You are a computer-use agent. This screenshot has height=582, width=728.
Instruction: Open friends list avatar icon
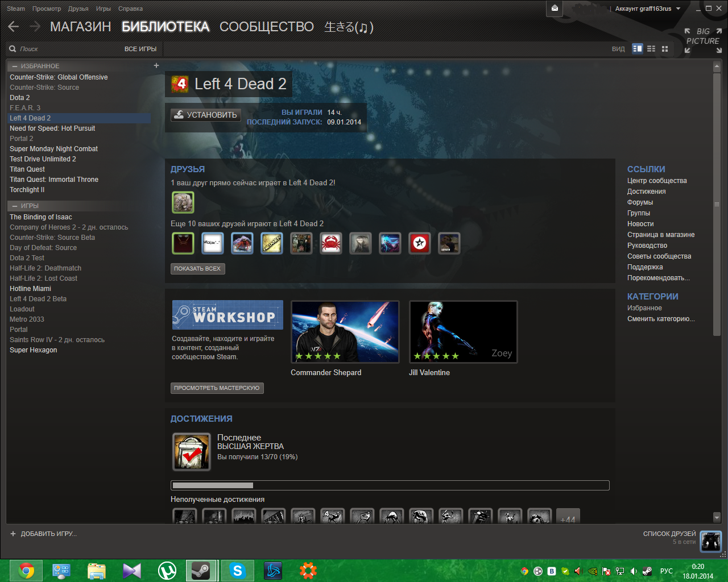pos(711,542)
